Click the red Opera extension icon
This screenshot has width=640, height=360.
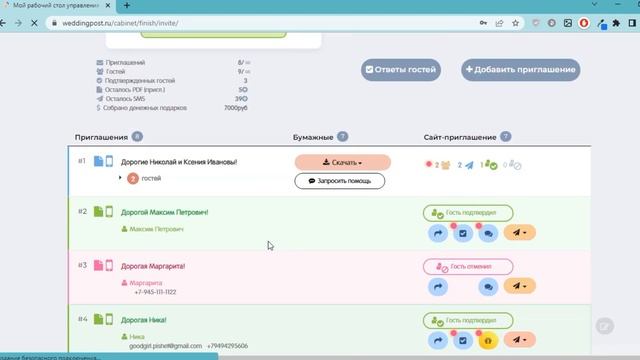pos(584,23)
